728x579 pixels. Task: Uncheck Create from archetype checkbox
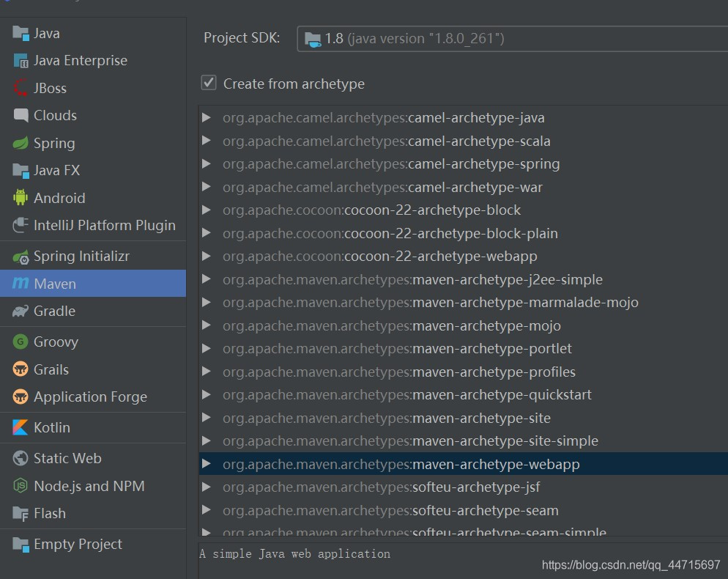209,83
